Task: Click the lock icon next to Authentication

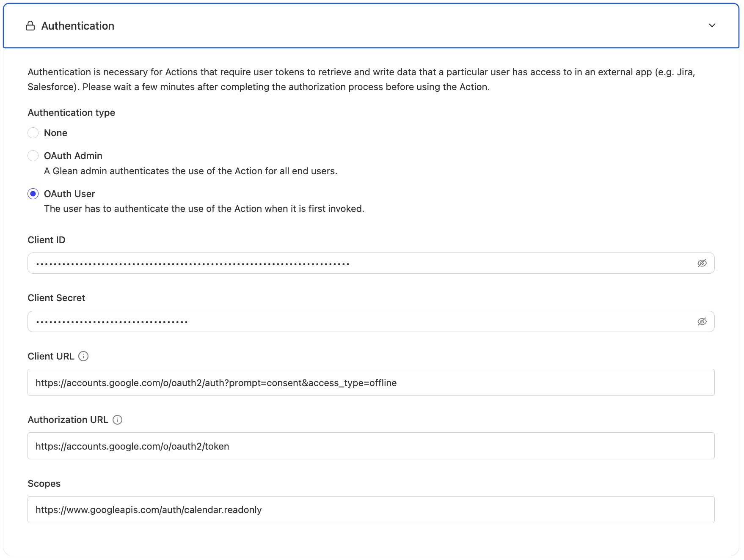Action: tap(30, 25)
